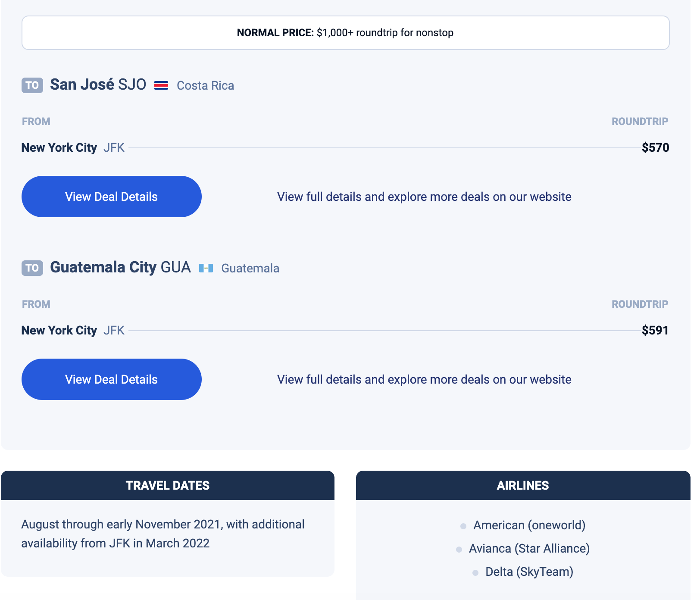Click the Guatemala flag icon
The height and width of the screenshot is (600, 700).
click(206, 268)
